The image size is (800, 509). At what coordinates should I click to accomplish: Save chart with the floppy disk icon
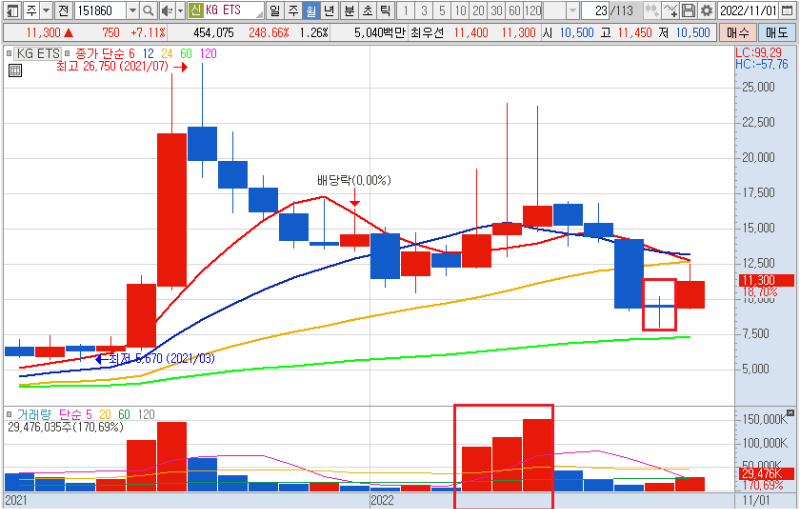[688, 10]
